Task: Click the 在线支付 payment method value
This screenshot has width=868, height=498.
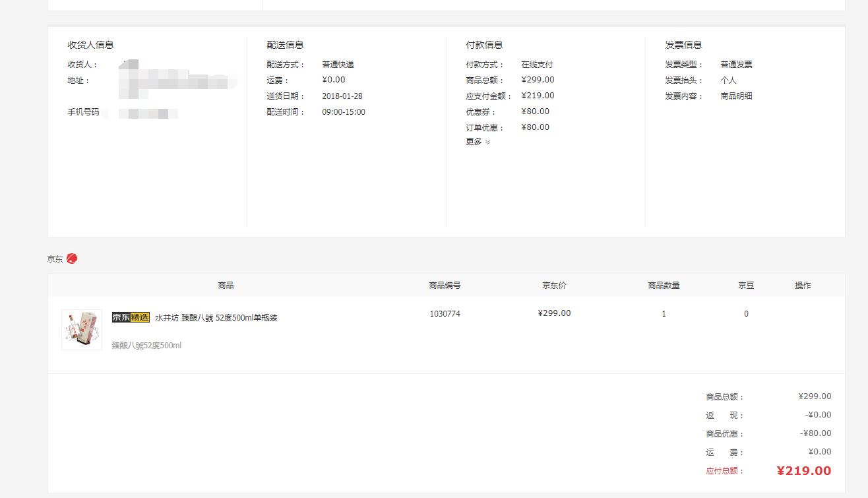Action: coord(537,65)
